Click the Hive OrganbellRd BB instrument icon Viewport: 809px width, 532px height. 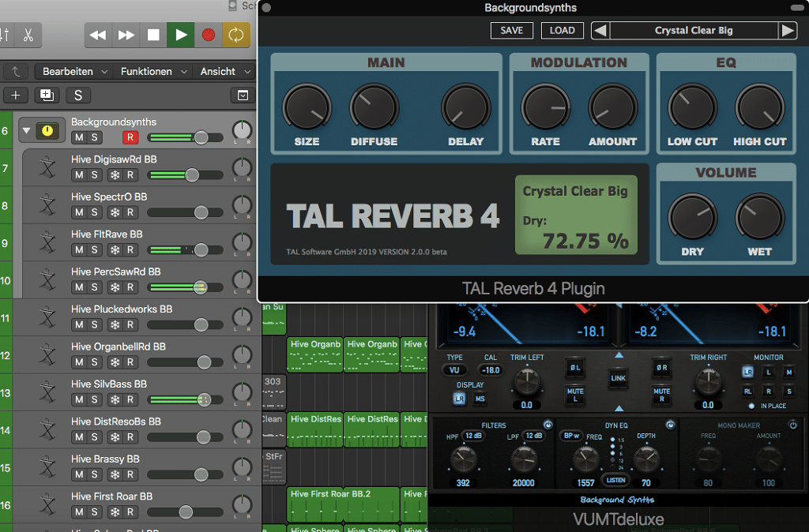[x=47, y=354]
